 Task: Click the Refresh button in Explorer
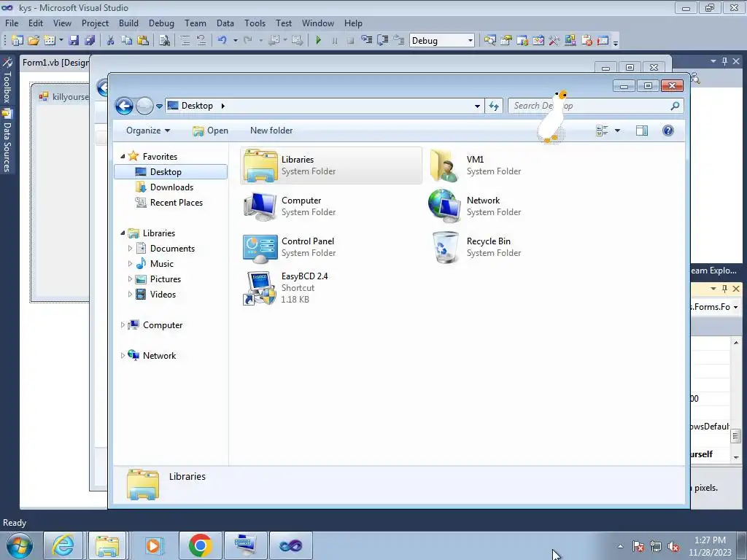click(494, 106)
